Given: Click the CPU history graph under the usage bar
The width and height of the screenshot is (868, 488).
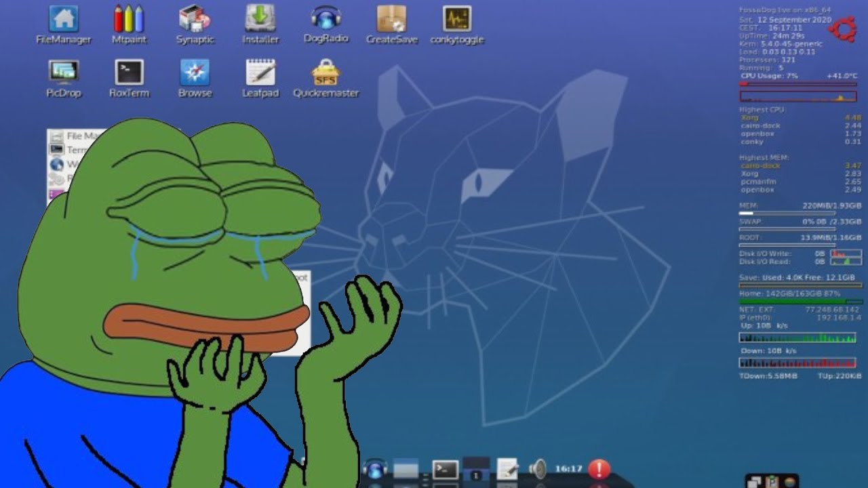Looking at the screenshot, I should click(797, 96).
